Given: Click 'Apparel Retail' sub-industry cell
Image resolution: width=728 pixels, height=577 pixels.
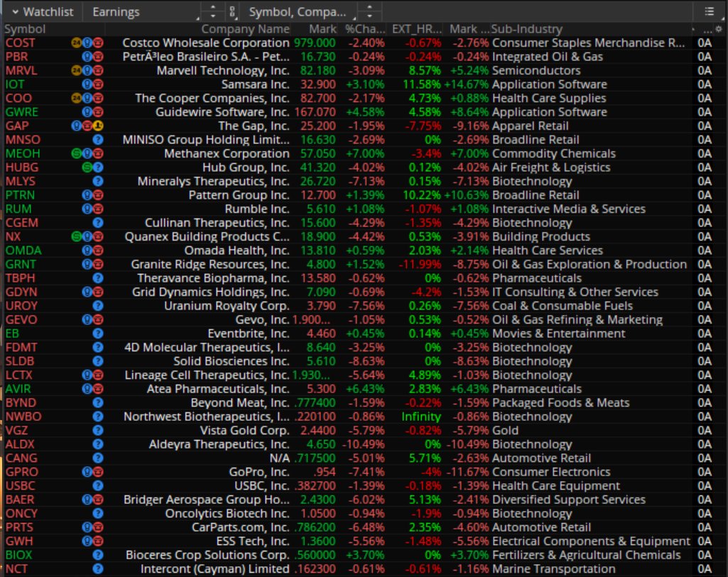Looking at the screenshot, I should (531, 126).
